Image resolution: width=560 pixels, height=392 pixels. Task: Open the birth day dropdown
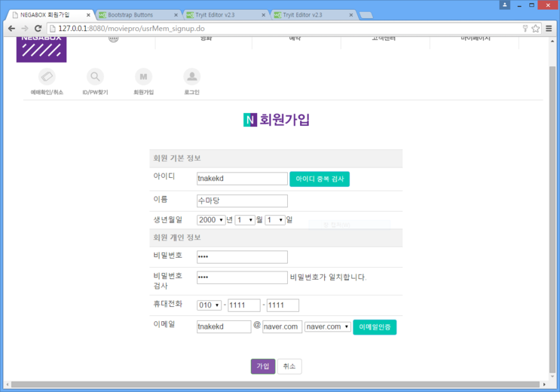tap(274, 220)
